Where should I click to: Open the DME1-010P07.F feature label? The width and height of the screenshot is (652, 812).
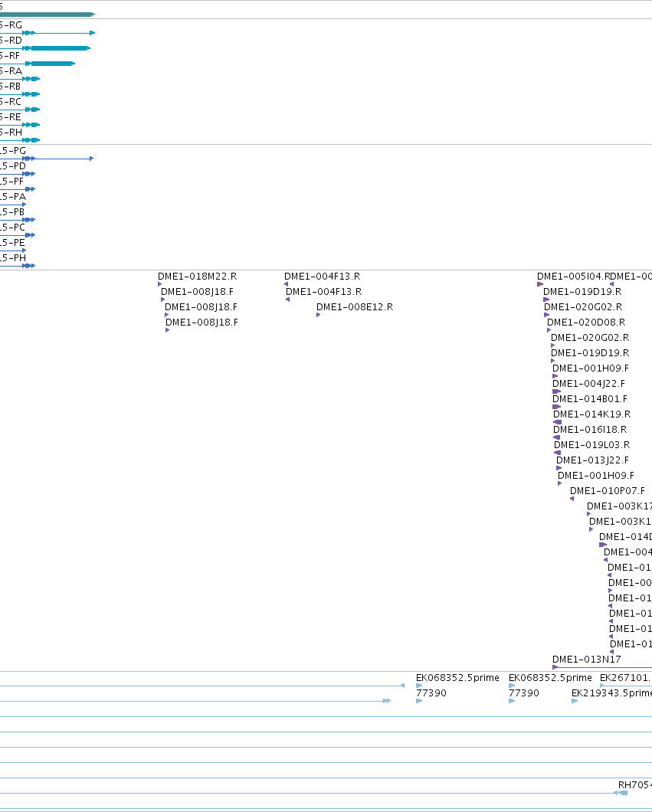(x=608, y=490)
